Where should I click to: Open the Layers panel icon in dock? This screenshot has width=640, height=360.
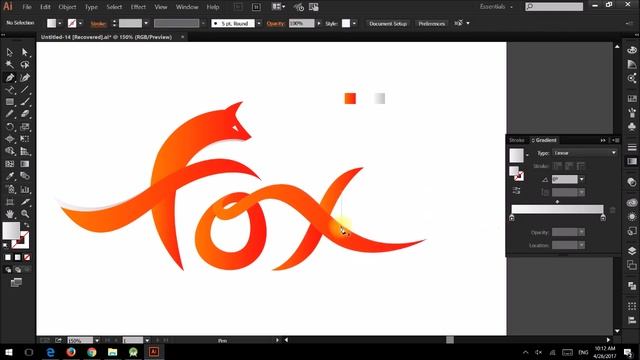632,251
